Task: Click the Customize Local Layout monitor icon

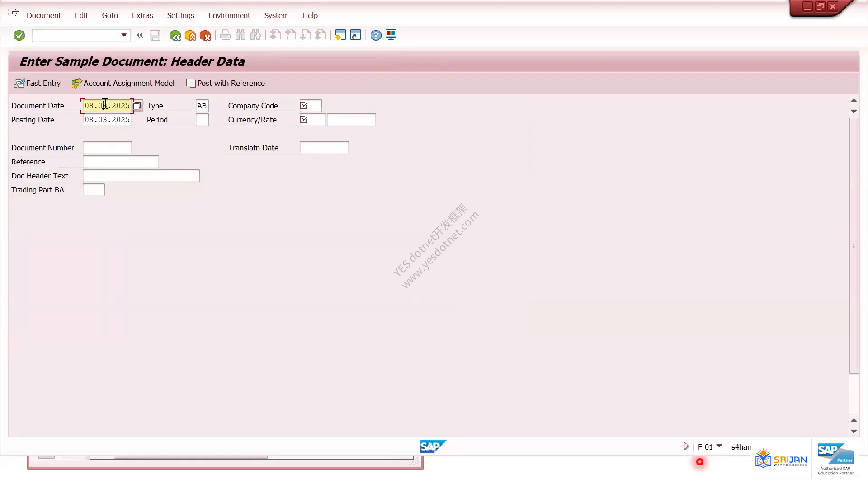Action: coord(391,35)
